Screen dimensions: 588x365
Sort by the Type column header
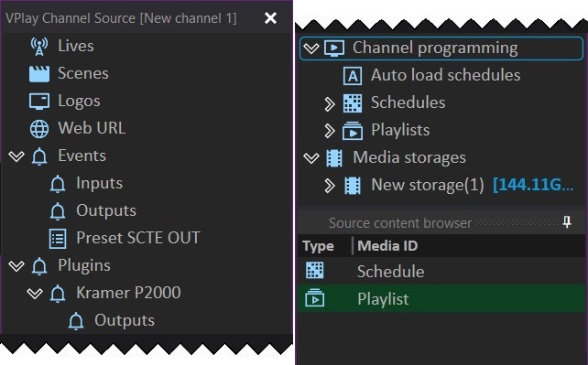pos(318,246)
